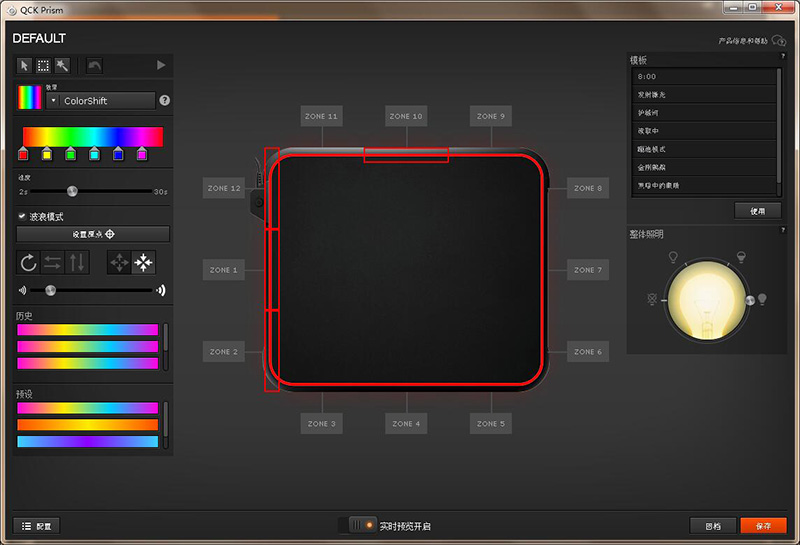Select the arrow pointer selection tool

click(24, 65)
